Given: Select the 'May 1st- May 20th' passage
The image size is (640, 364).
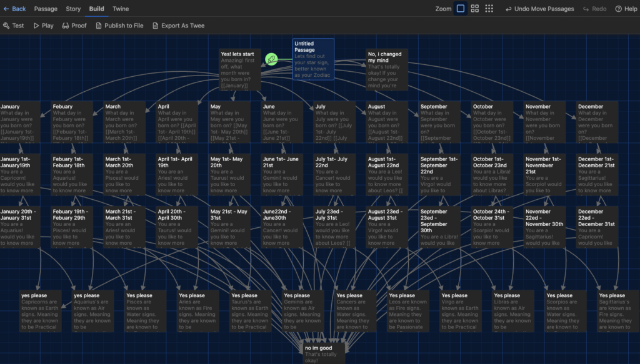Looking at the screenshot, I should point(229,175).
